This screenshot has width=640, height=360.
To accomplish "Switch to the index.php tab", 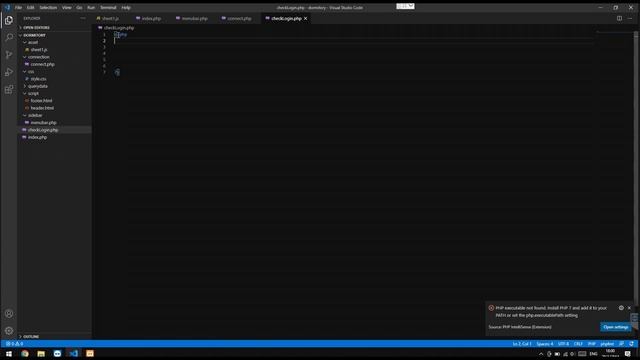I will [x=151, y=18].
